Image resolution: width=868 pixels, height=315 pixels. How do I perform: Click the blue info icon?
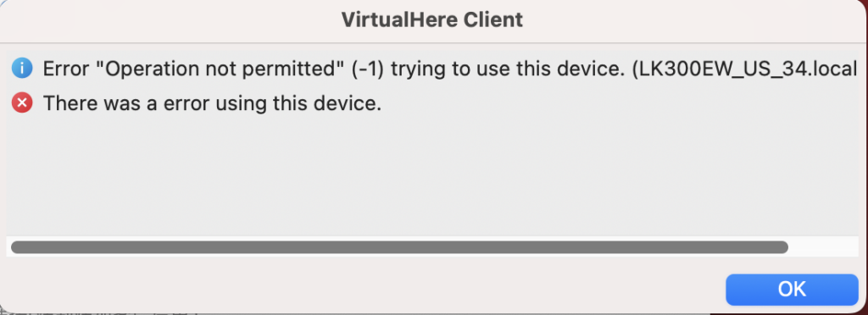point(22,69)
